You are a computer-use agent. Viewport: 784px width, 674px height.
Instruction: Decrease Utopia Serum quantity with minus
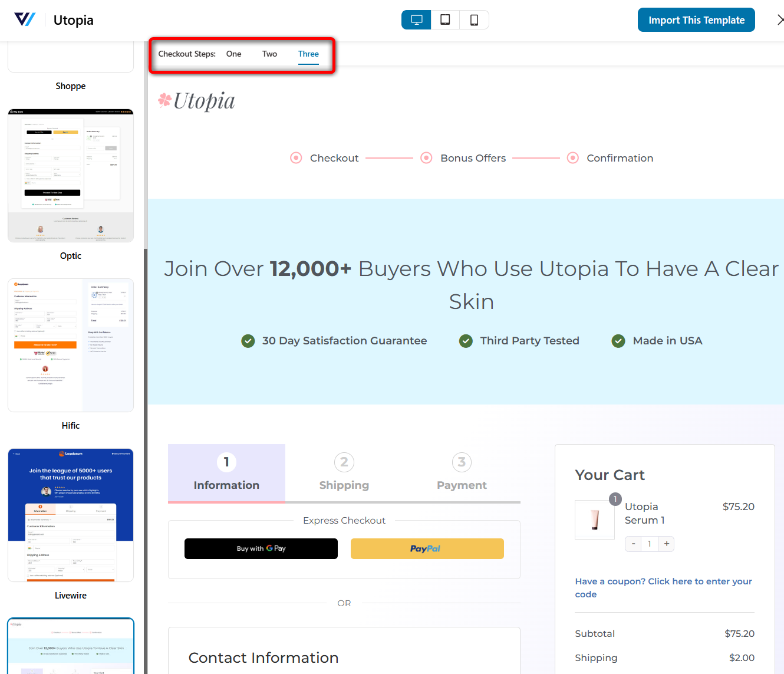633,544
